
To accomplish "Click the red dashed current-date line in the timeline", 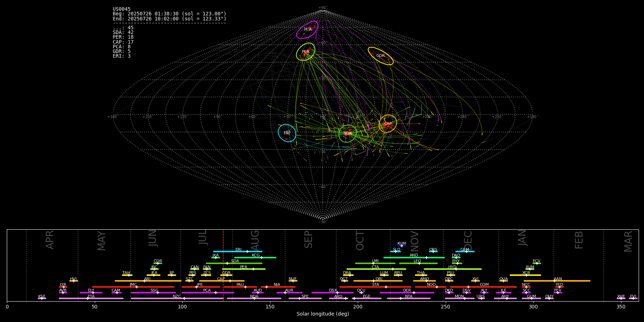I will [223, 265].
